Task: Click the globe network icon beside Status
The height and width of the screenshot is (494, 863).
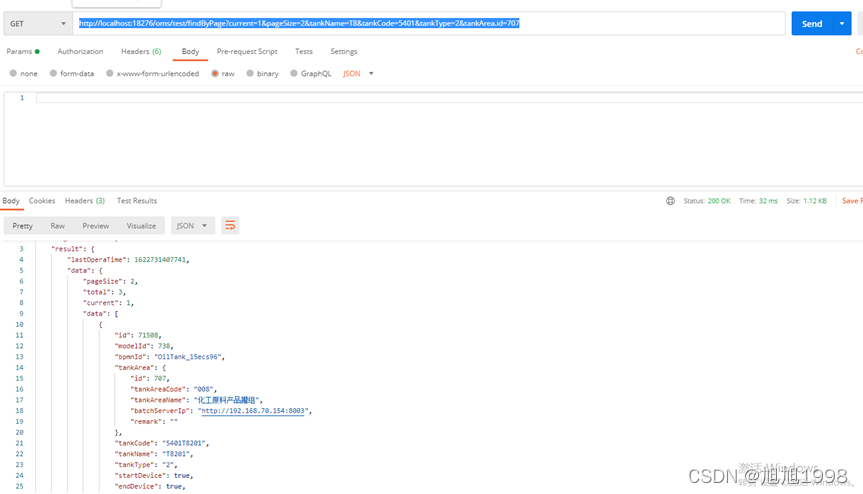Action: 670,201
